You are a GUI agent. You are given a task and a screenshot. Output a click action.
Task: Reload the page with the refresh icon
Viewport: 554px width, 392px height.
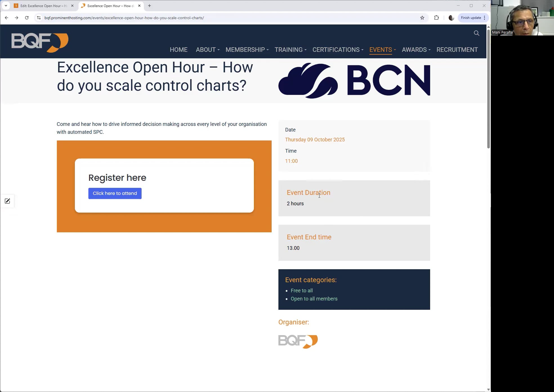[x=27, y=18]
